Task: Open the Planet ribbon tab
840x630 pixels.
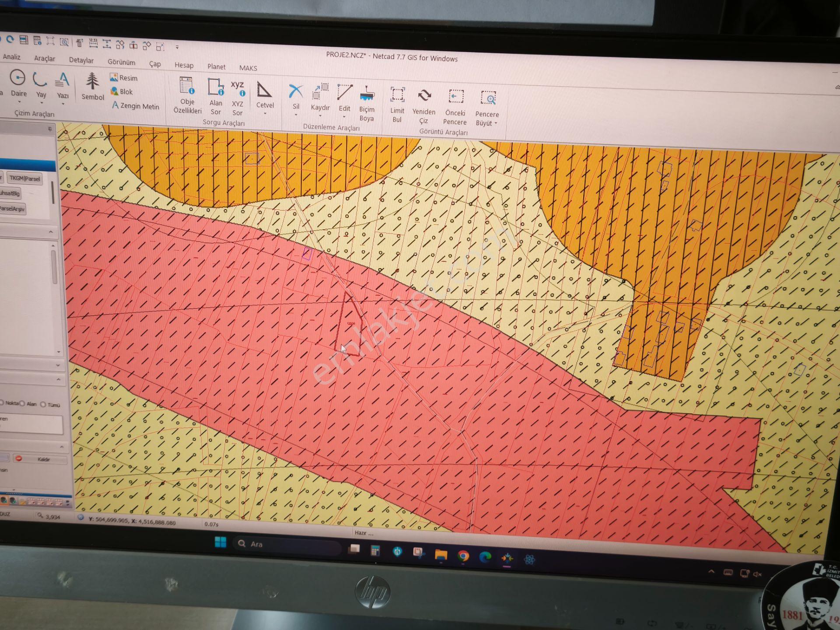Action: [x=217, y=66]
